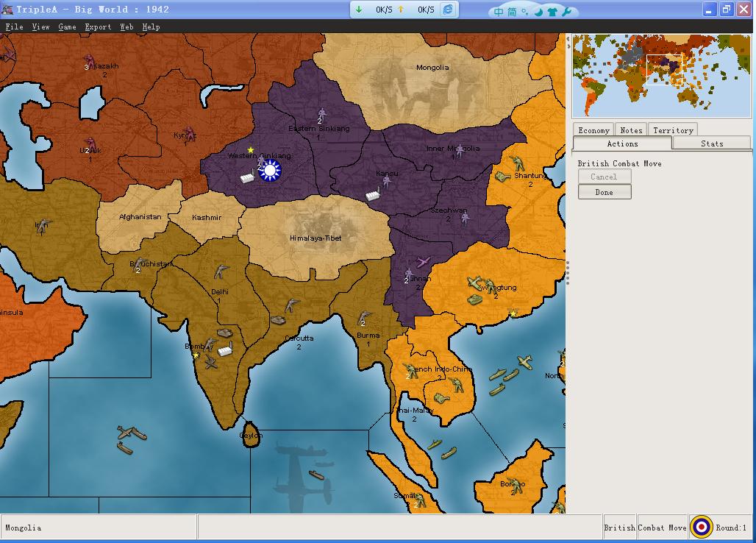The image size is (756, 543).
Task: Select the purple fighter plane above Yunnan
Action: [423, 262]
